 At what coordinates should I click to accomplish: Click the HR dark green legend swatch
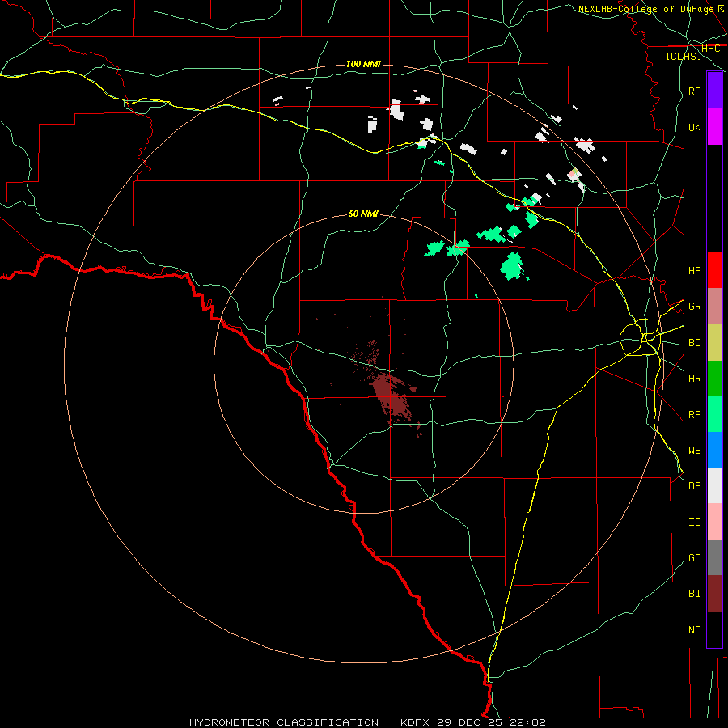click(x=714, y=379)
